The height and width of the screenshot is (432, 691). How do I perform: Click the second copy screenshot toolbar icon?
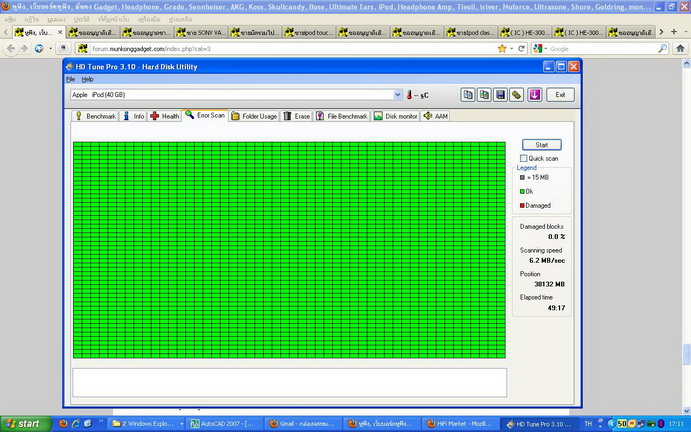tap(484, 95)
